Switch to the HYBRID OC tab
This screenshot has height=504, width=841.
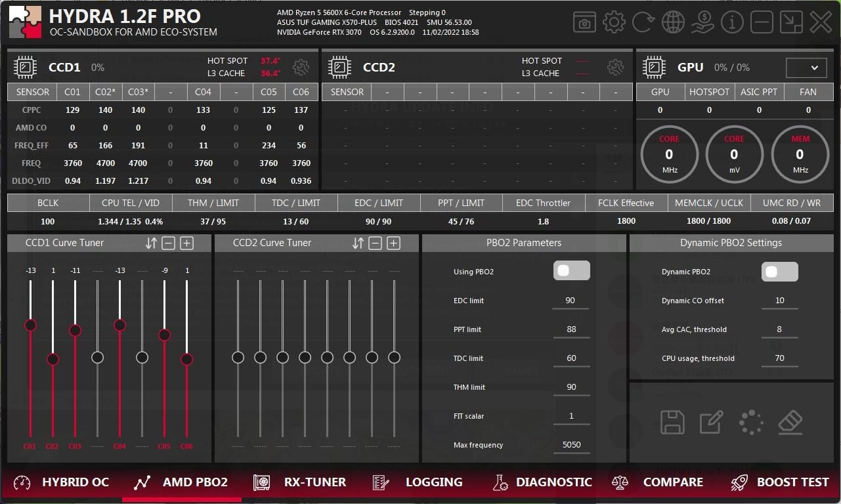pos(62,482)
